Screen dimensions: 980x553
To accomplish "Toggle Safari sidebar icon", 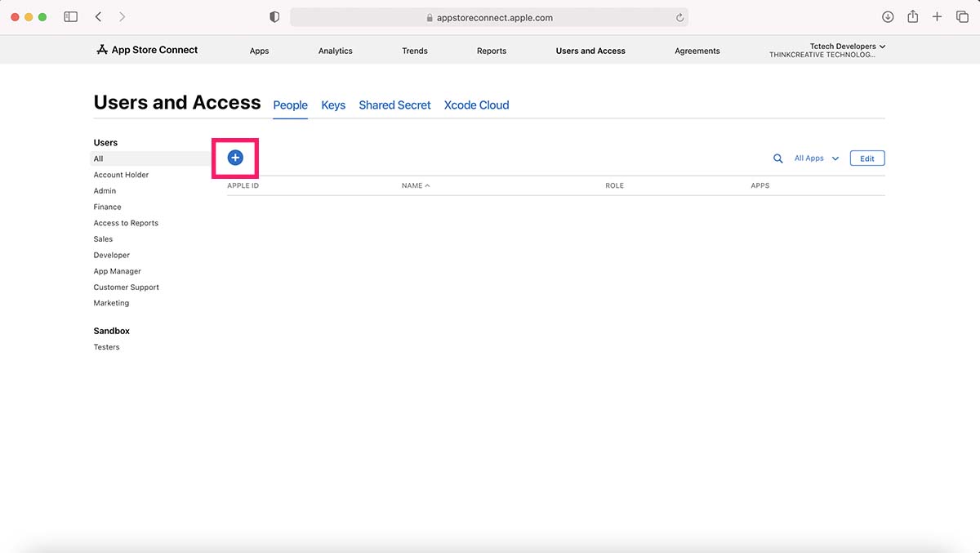I will point(71,17).
